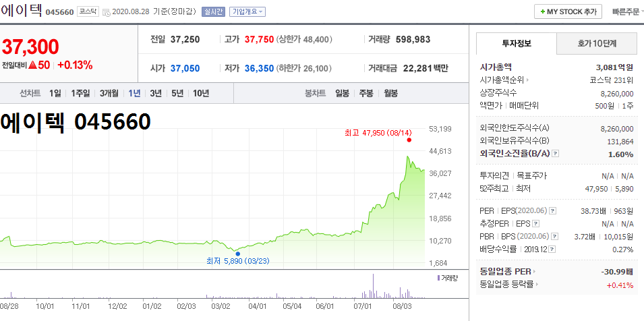
Task: Switch to the 일봉 candlestick chart
Action: (x=342, y=93)
